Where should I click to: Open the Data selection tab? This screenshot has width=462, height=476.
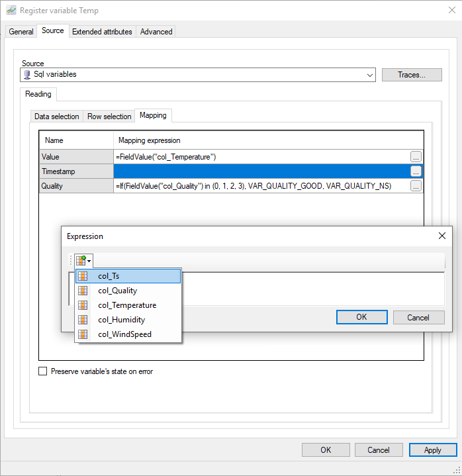click(x=57, y=117)
